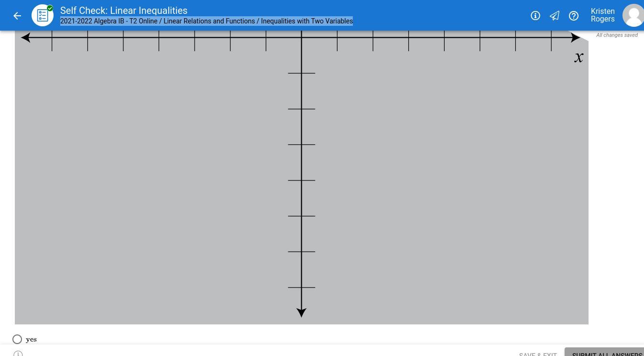This screenshot has width=644, height=356.
Task: Open the help question mark icon
Action: click(x=574, y=16)
